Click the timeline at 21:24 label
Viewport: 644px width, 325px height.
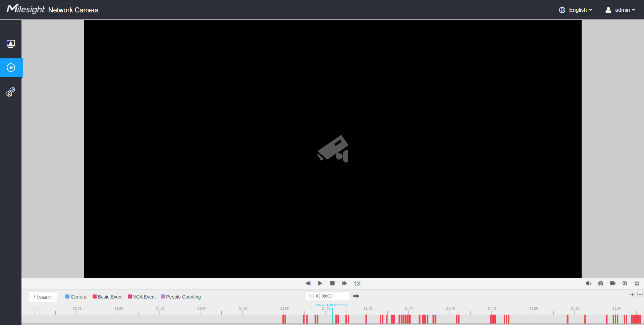tap(616, 309)
